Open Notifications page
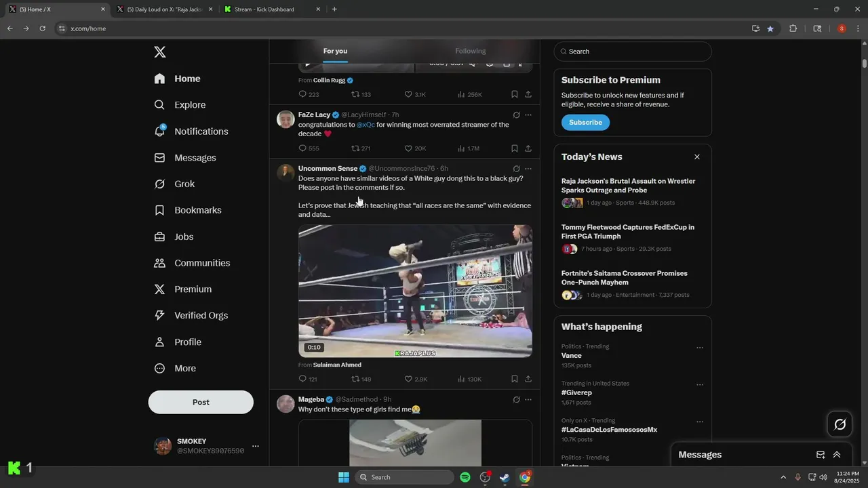This screenshot has width=868, height=488. tap(191, 131)
